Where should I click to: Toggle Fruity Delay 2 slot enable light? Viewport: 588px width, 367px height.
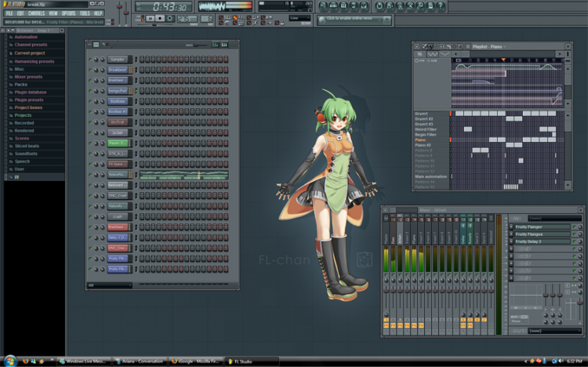click(x=574, y=242)
